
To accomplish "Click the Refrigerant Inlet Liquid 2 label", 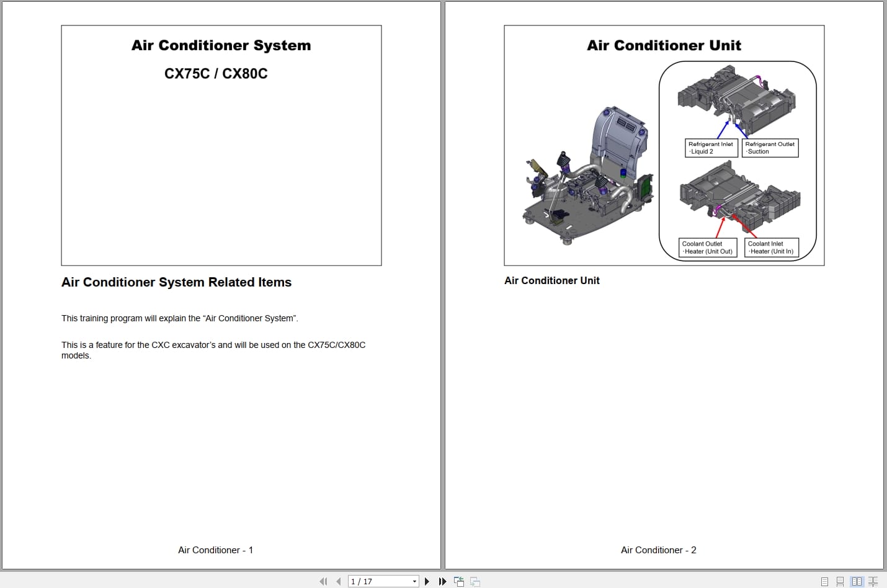I will pyautogui.click(x=710, y=148).
